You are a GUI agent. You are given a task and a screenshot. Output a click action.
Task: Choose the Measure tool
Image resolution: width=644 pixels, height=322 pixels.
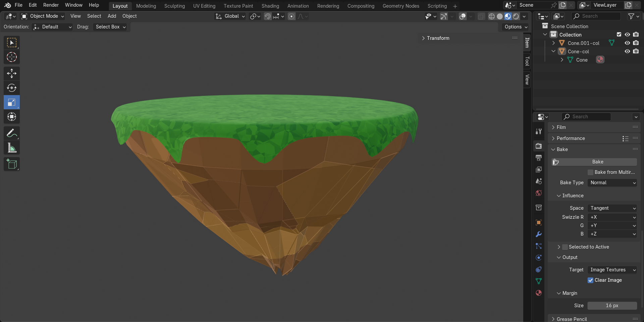coord(12,148)
